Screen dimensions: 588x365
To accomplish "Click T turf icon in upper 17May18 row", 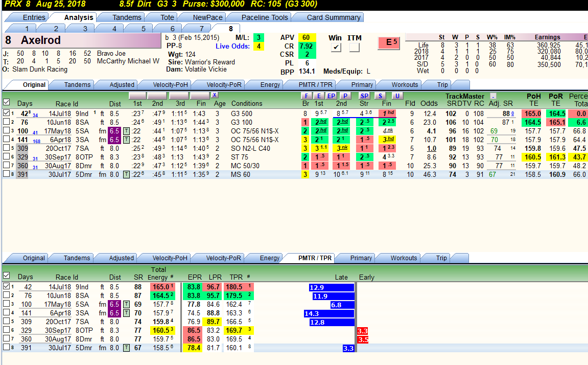I will [126, 131].
